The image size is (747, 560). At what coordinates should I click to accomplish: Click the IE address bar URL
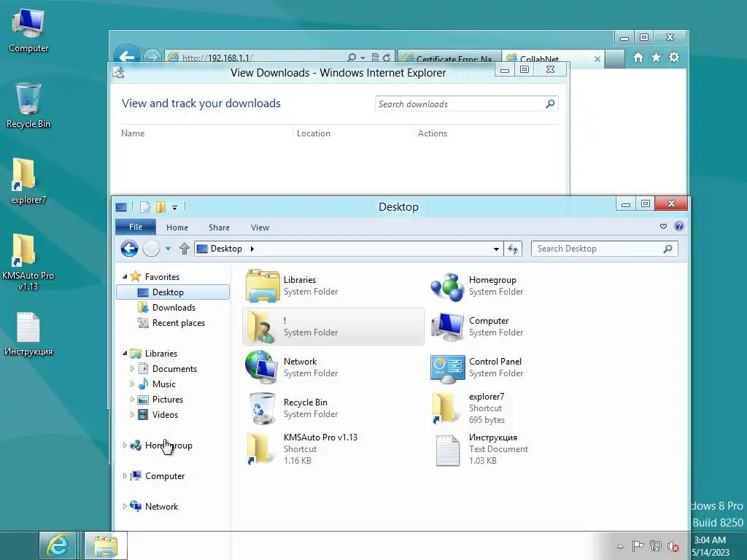[217, 58]
